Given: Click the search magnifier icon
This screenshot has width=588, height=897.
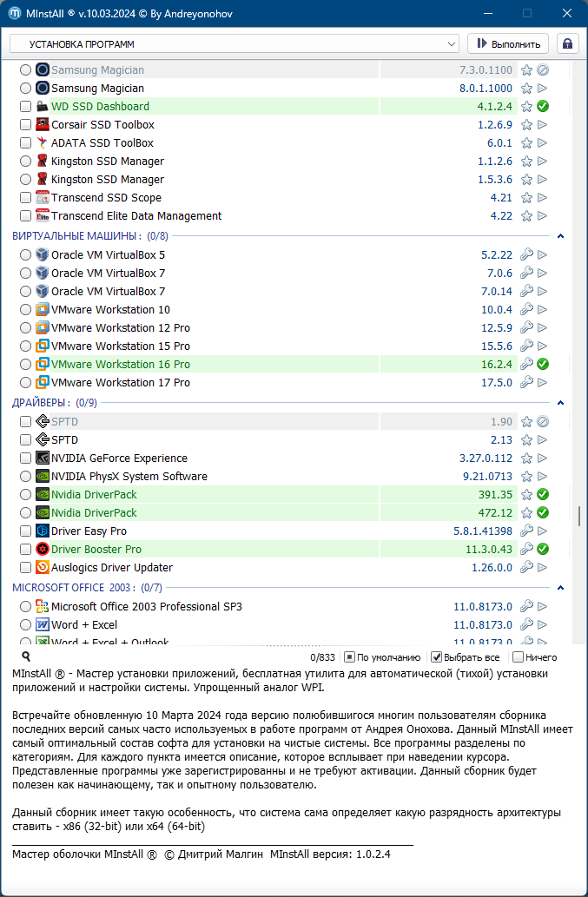Looking at the screenshot, I should pos(26,657).
